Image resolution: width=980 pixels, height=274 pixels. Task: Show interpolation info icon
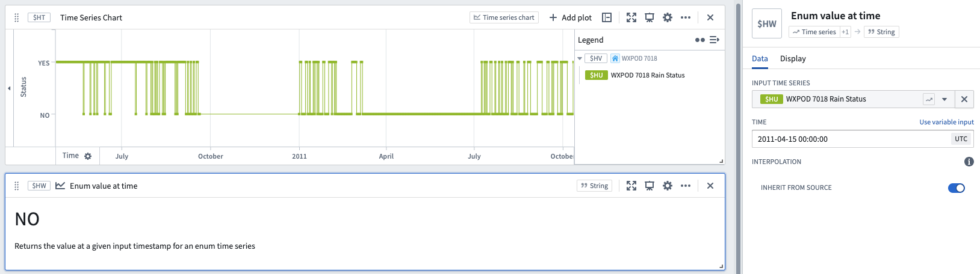[x=969, y=162]
